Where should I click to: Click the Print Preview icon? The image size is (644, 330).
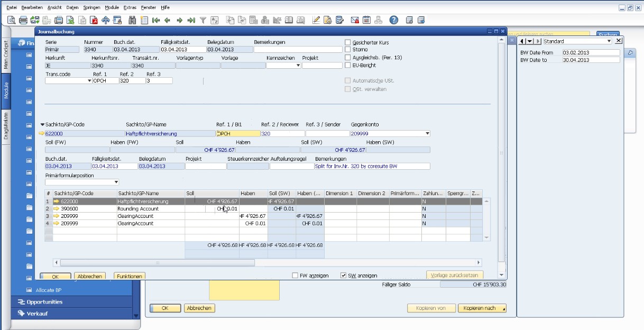12,20
